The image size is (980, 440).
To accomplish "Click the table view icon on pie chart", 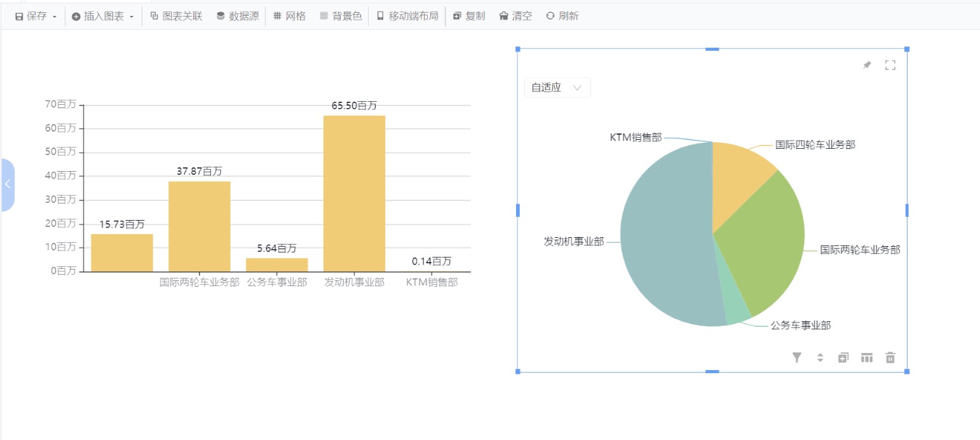I will [867, 357].
